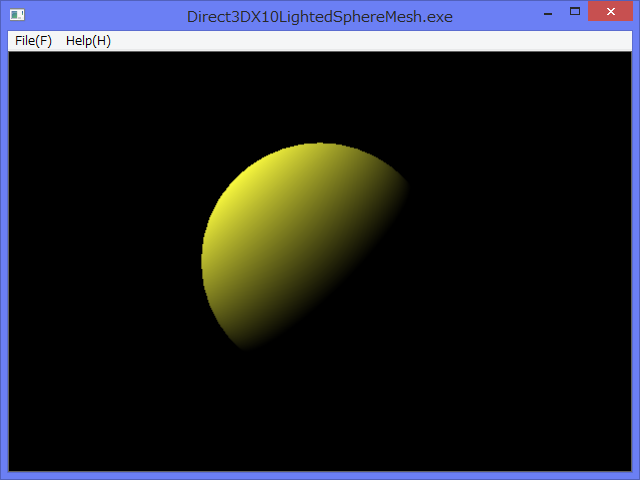The image size is (640, 480).
Task: Minimize the Direct3DX10LightedSphereMesh window
Action: point(548,12)
